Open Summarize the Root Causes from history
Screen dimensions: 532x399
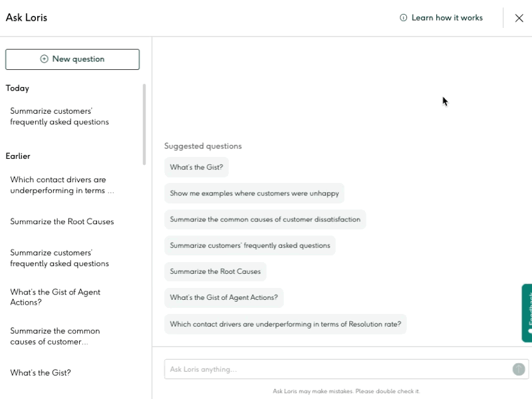[62, 221]
